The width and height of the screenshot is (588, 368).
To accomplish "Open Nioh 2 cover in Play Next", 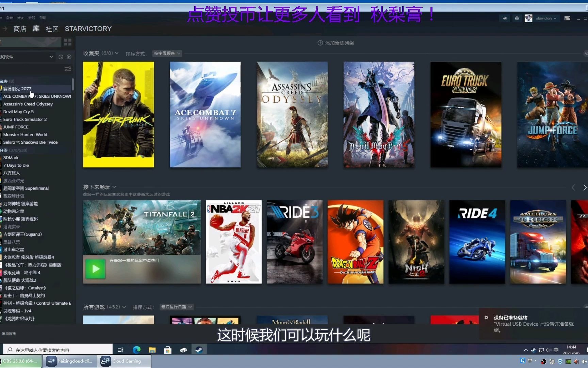I will point(416,242).
